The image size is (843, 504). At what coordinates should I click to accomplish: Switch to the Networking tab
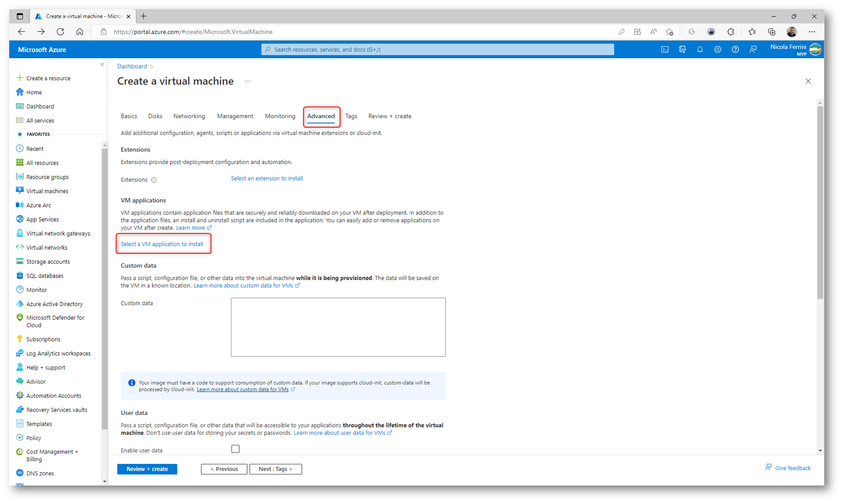(x=189, y=116)
